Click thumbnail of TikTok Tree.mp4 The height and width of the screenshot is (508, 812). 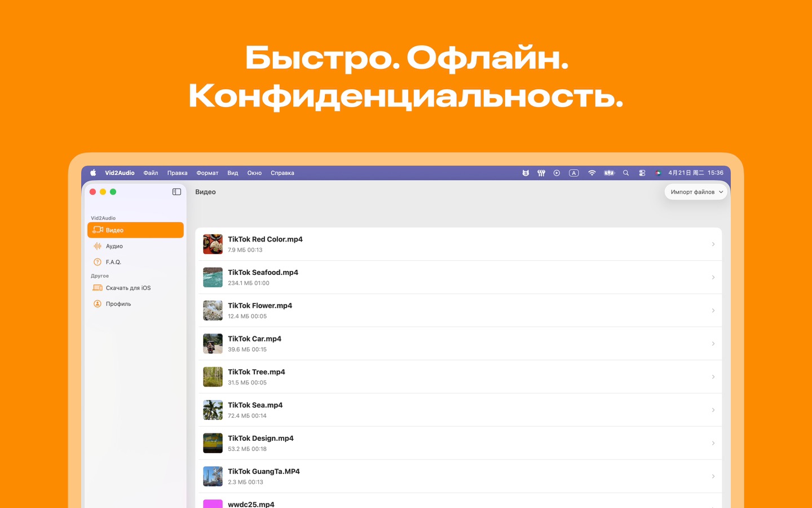coord(213,377)
